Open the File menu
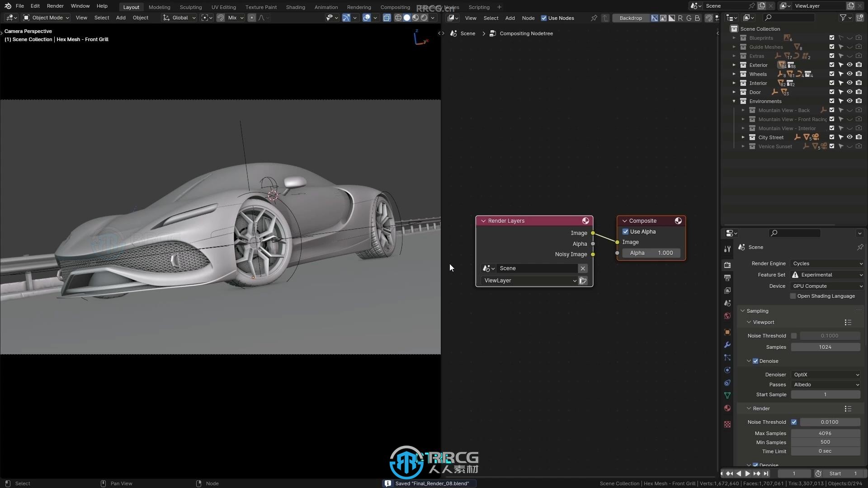This screenshot has width=868, height=488. pos(20,6)
